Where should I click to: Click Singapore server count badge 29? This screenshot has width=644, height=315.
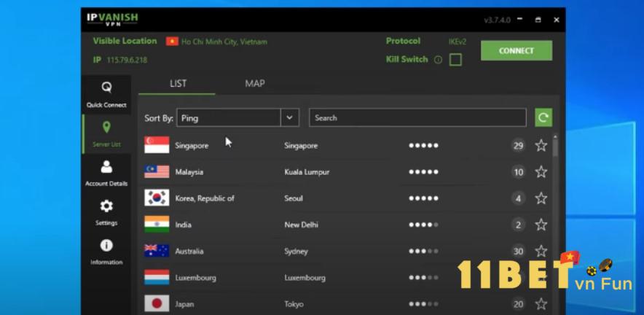(x=518, y=146)
